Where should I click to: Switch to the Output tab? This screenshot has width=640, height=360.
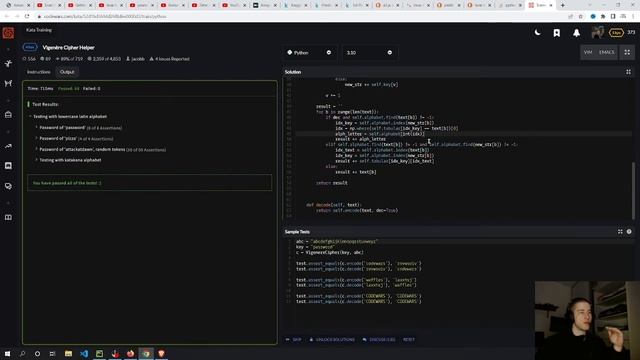67,72
